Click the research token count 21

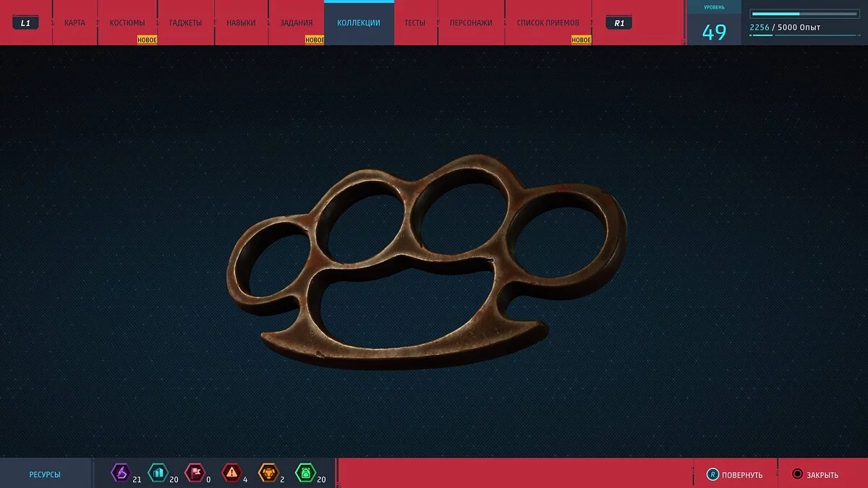tap(137, 479)
